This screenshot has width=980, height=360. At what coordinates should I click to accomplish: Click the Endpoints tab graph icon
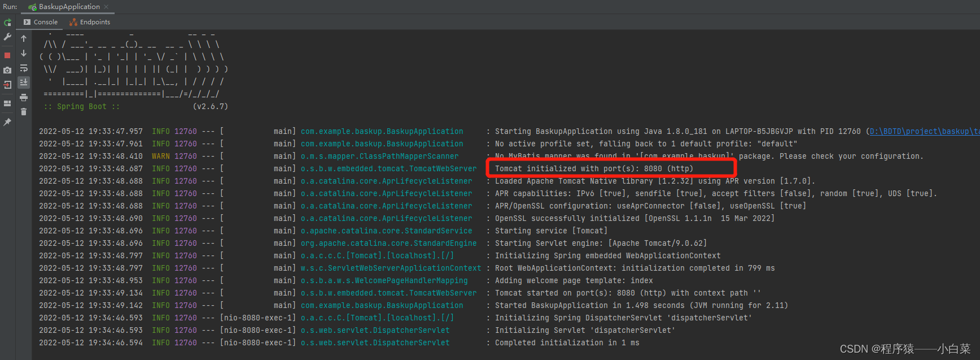pos(73,22)
